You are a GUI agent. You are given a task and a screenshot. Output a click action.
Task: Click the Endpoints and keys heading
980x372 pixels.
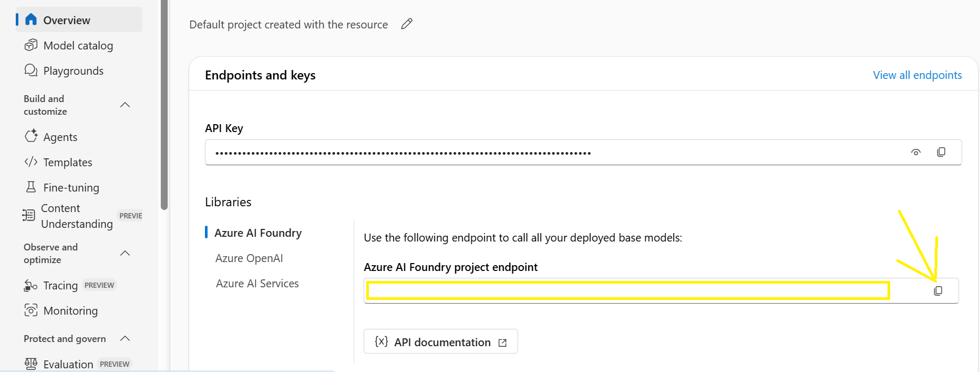(260, 75)
